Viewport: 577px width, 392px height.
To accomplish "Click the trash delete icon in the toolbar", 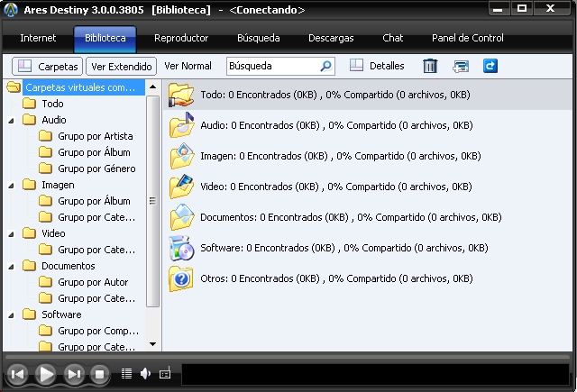I will pos(430,66).
